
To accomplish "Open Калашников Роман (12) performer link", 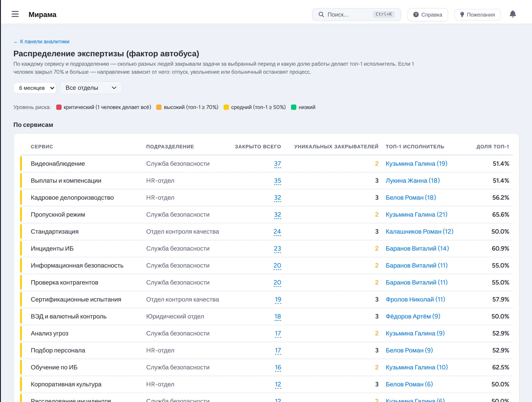I will (420, 232).
